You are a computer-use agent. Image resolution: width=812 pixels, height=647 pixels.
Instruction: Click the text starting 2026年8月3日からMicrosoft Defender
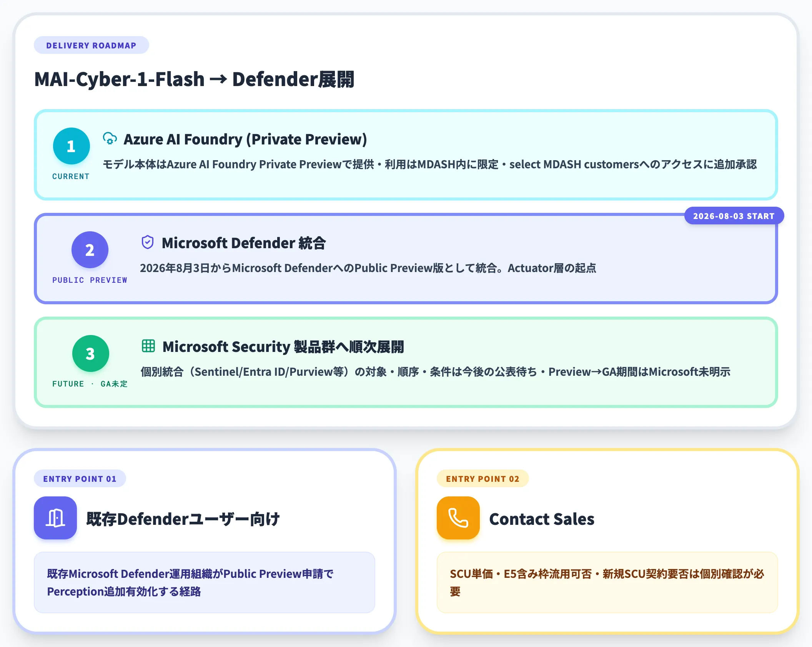[368, 268]
